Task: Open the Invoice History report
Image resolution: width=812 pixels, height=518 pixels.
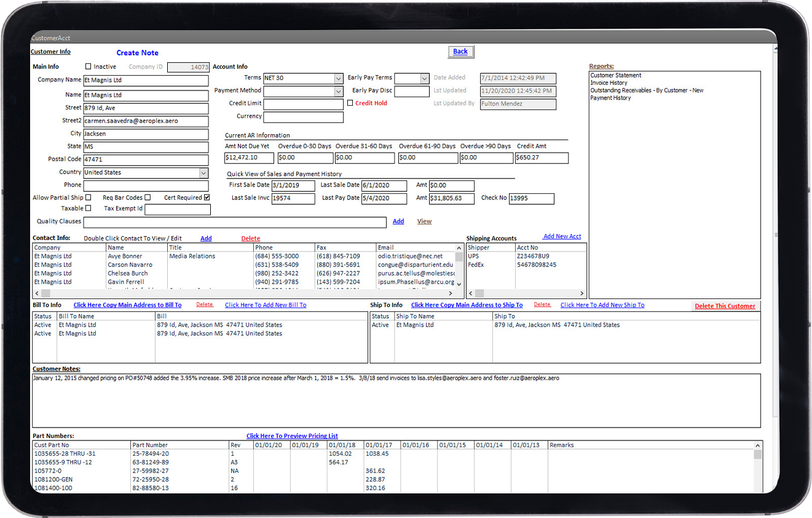Action: coord(609,83)
